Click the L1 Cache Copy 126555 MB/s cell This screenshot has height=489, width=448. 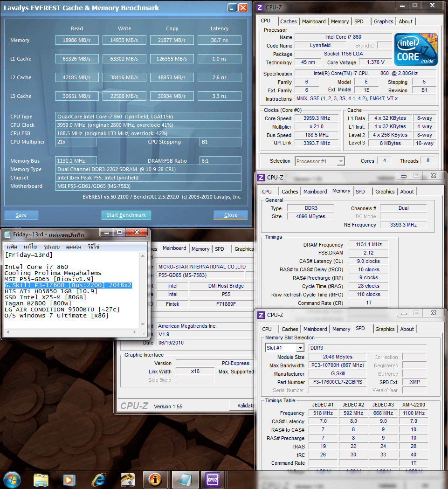tap(172, 59)
